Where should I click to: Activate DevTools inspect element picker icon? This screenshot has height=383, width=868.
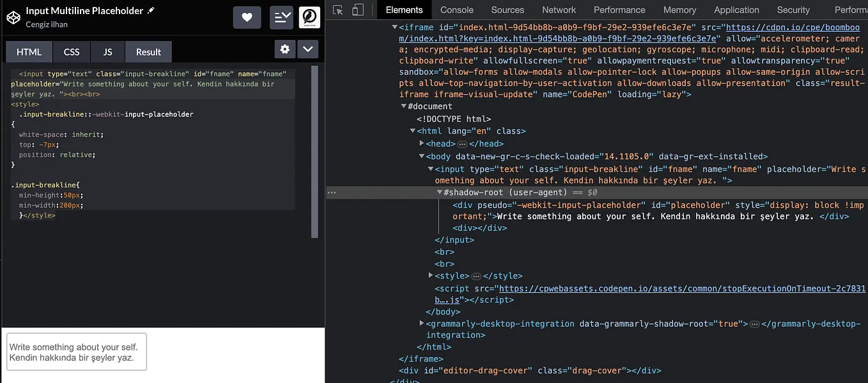(338, 10)
